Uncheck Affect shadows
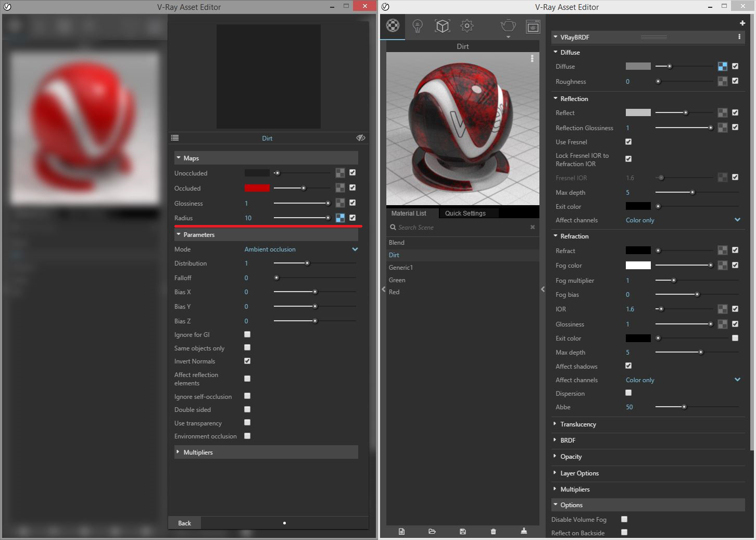The height and width of the screenshot is (540, 756). click(x=628, y=366)
